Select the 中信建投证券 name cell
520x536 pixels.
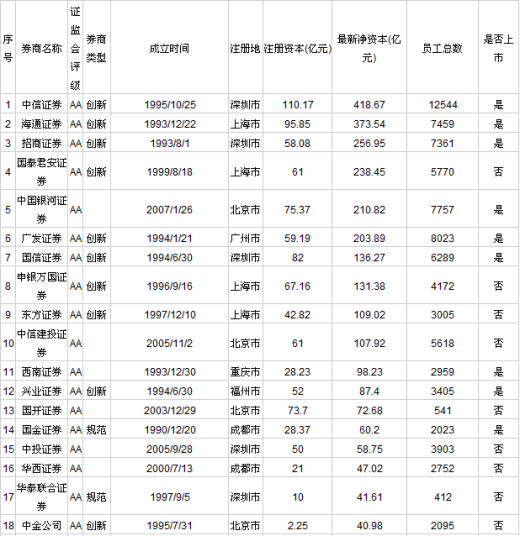pyautogui.click(x=41, y=343)
